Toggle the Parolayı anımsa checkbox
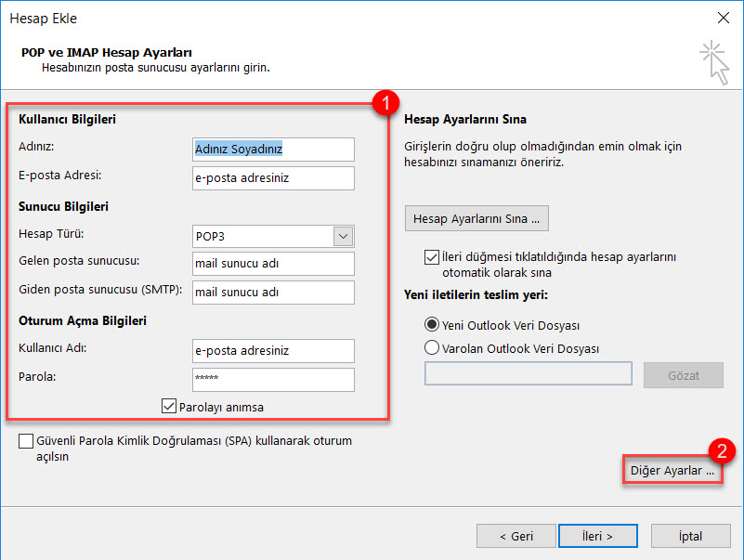 (x=169, y=406)
